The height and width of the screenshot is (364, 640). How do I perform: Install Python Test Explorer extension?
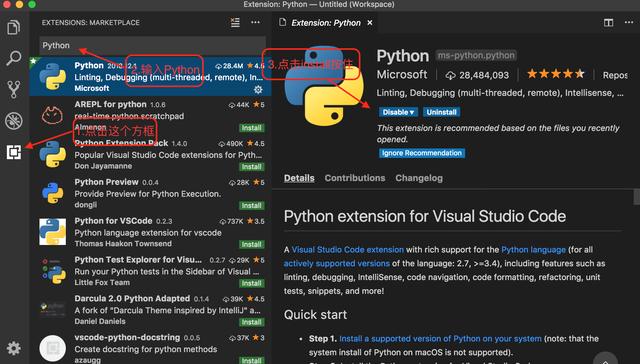coord(251,283)
